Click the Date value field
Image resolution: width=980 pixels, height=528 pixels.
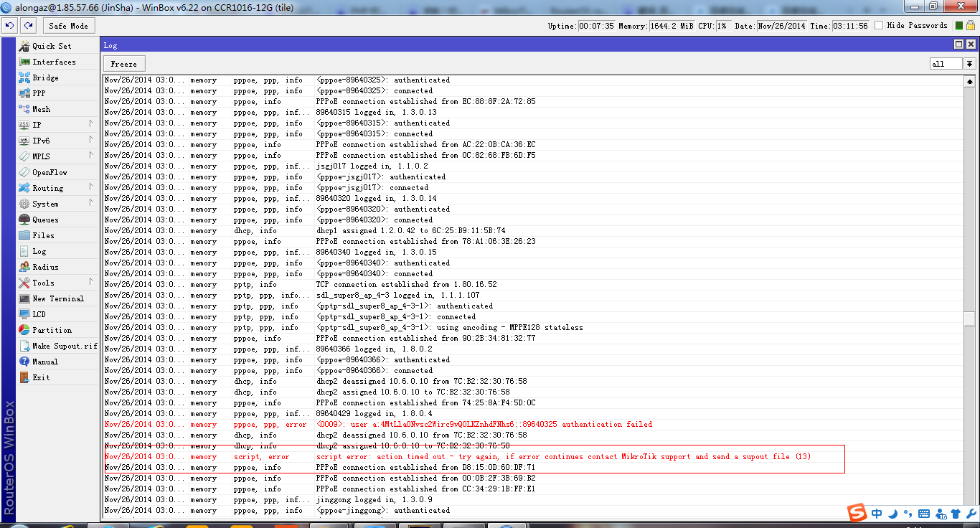pyautogui.click(x=781, y=26)
